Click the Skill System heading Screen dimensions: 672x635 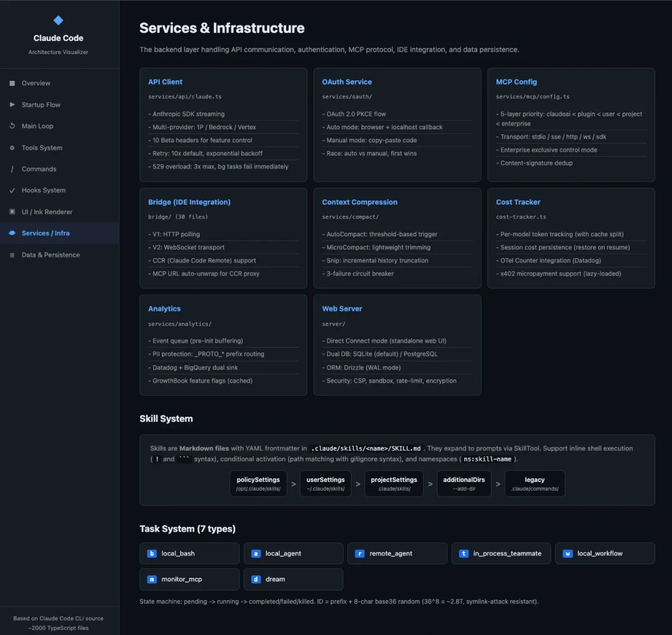pos(166,419)
